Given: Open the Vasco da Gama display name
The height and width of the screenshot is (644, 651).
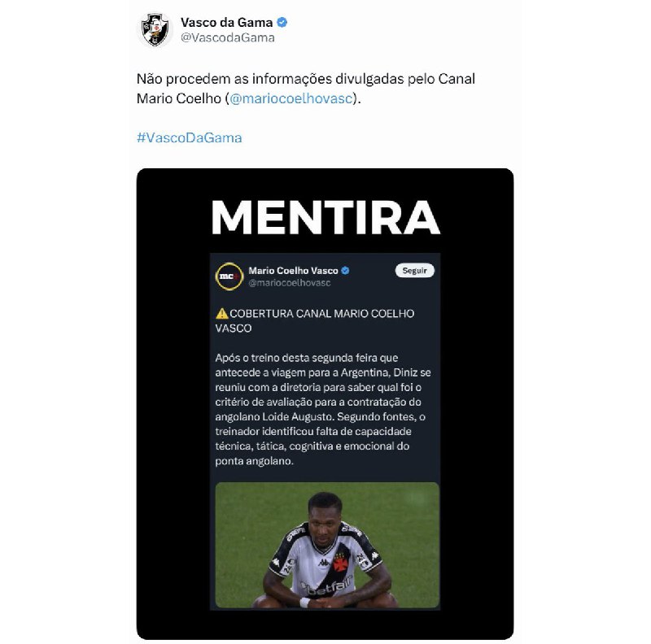Looking at the screenshot, I should click(x=226, y=23).
